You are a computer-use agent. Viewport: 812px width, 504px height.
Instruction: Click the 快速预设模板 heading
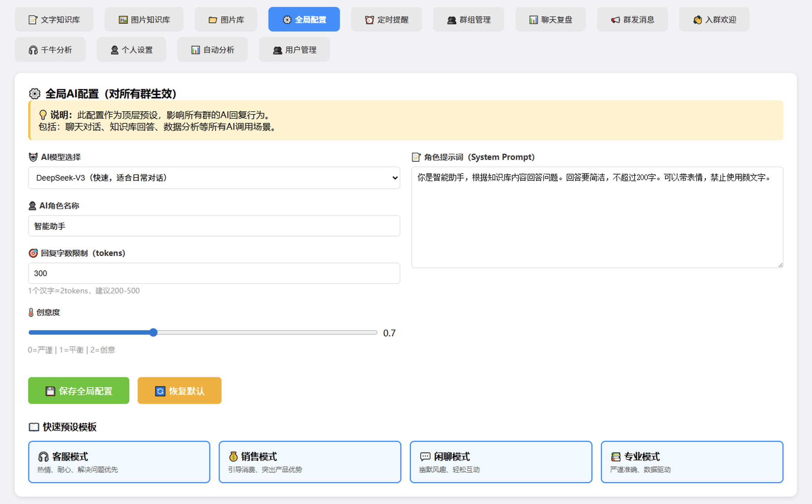(x=70, y=427)
